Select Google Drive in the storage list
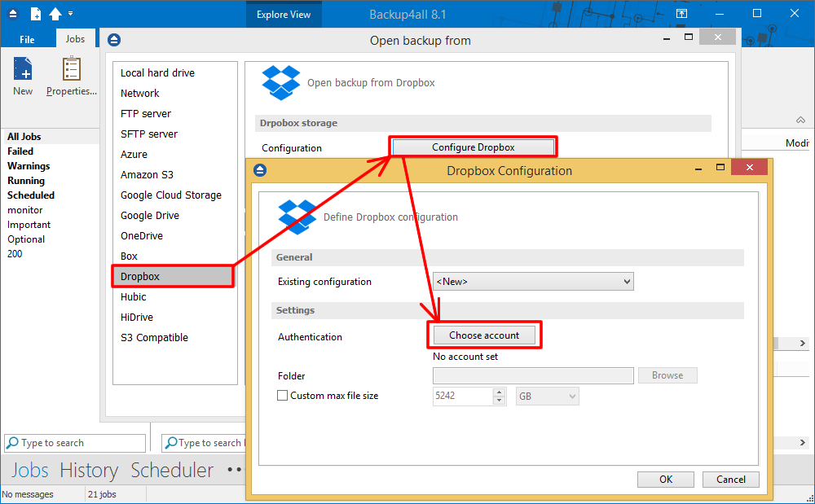Image resolution: width=815 pixels, height=504 pixels. point(150,216)
